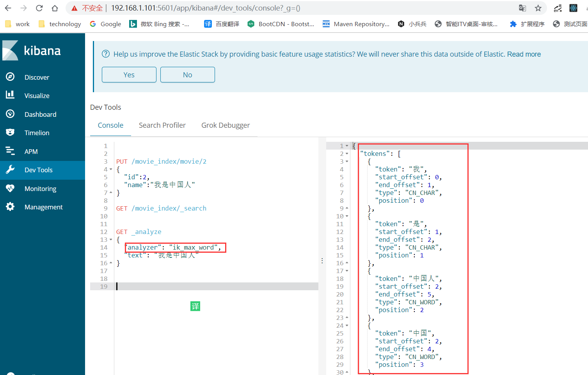Click the Kibana logo

coord(32,50)
